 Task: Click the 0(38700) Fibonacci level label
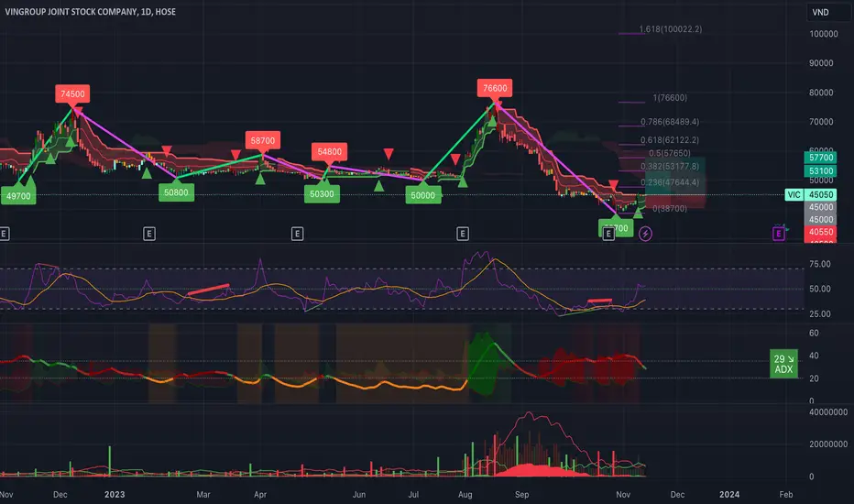point(670,208)
